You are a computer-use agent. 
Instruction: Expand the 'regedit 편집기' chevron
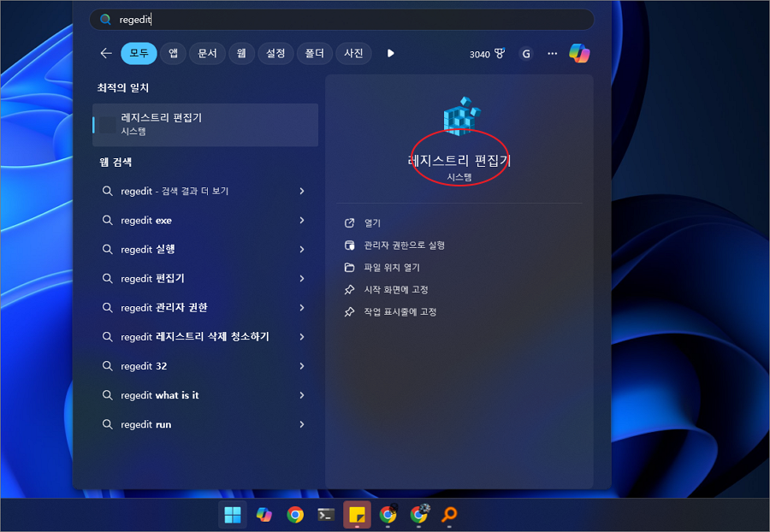pos(302,278)
